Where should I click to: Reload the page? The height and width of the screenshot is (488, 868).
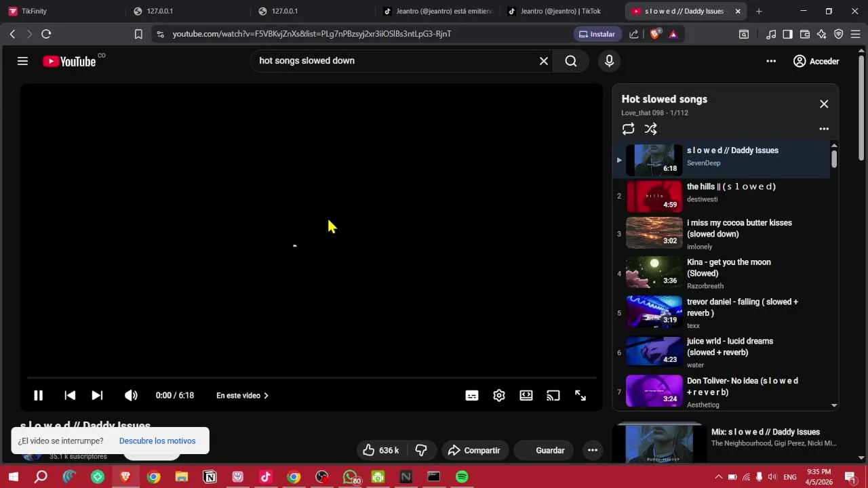pyautogui.click(x=46, y=34)
